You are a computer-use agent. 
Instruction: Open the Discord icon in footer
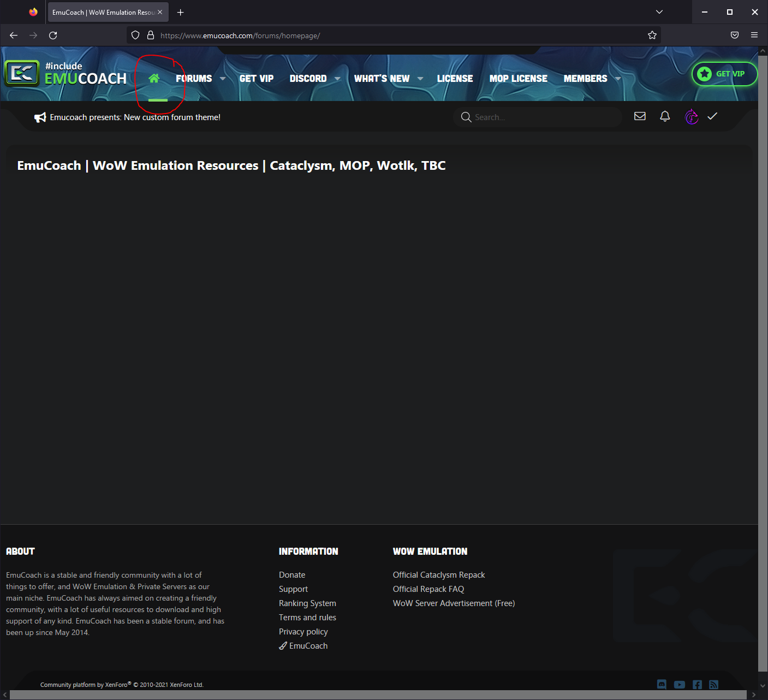click(662, 684)
